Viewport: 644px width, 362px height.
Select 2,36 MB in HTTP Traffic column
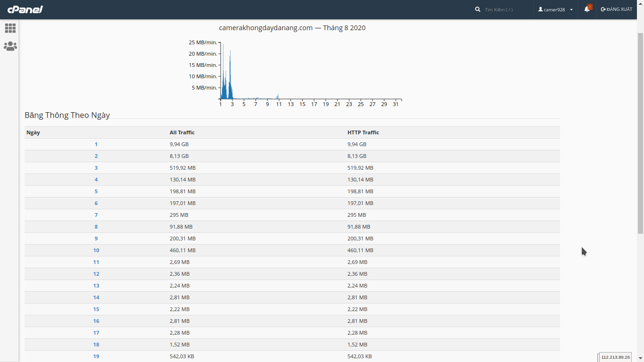point(357,274)
